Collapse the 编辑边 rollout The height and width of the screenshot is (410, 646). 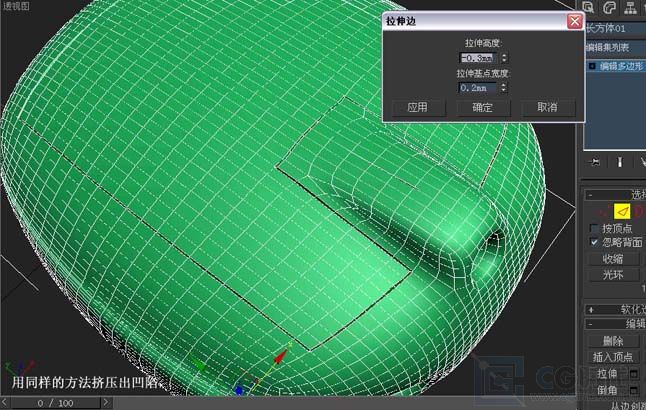click(x=590, y=324)
